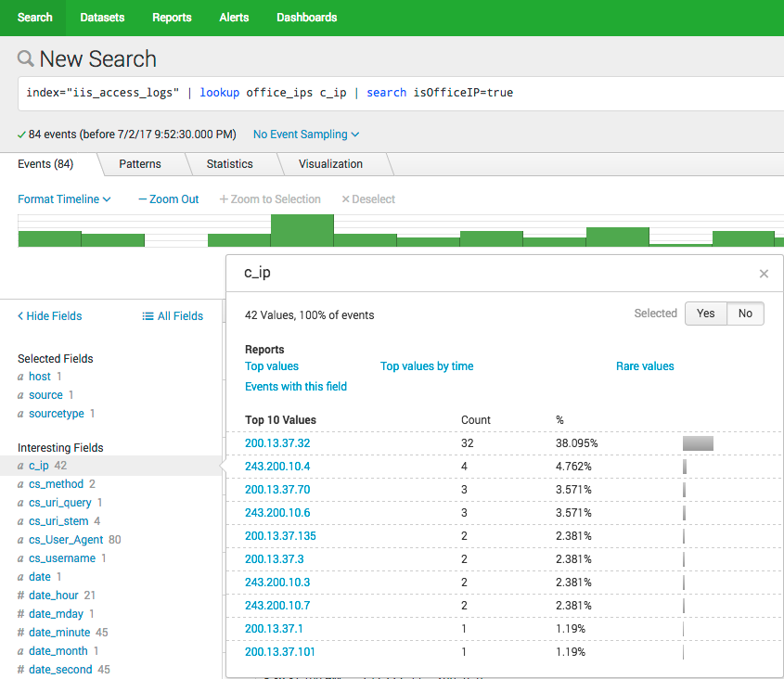The height and width of the screenshot is (679, 784).
Task: Click the Rare values report link
Action: (645, 366)
